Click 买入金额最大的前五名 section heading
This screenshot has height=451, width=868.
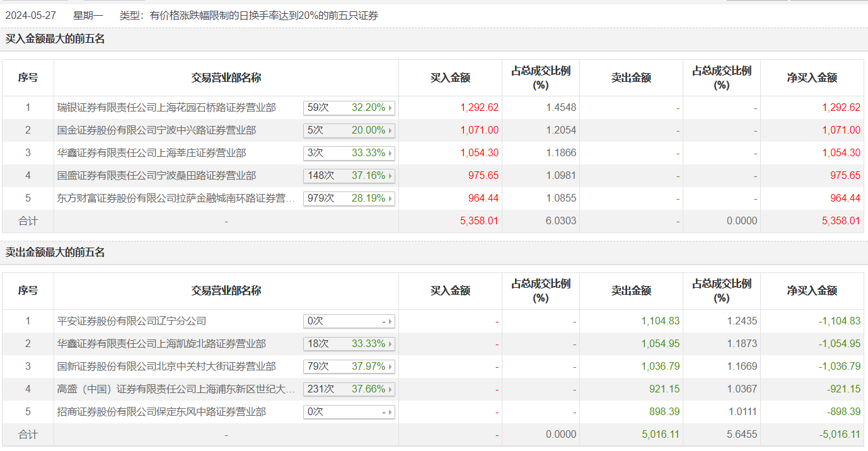point(55,39)
